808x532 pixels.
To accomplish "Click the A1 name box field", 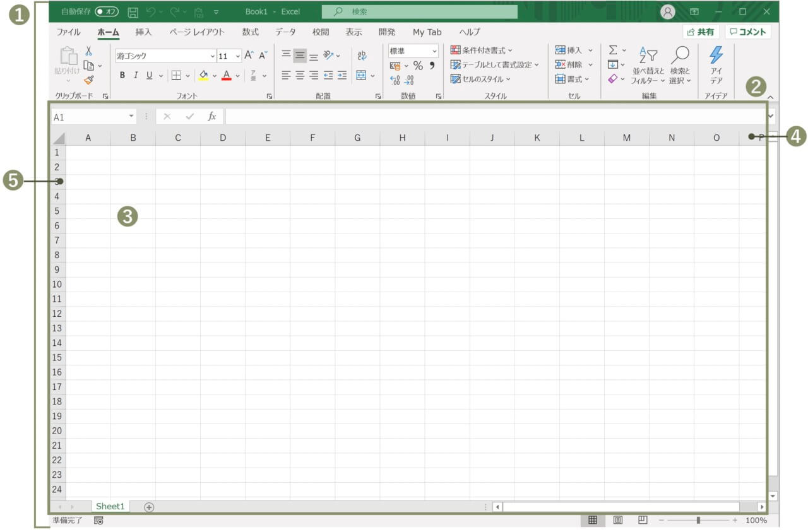I will (x=88, y=117).
